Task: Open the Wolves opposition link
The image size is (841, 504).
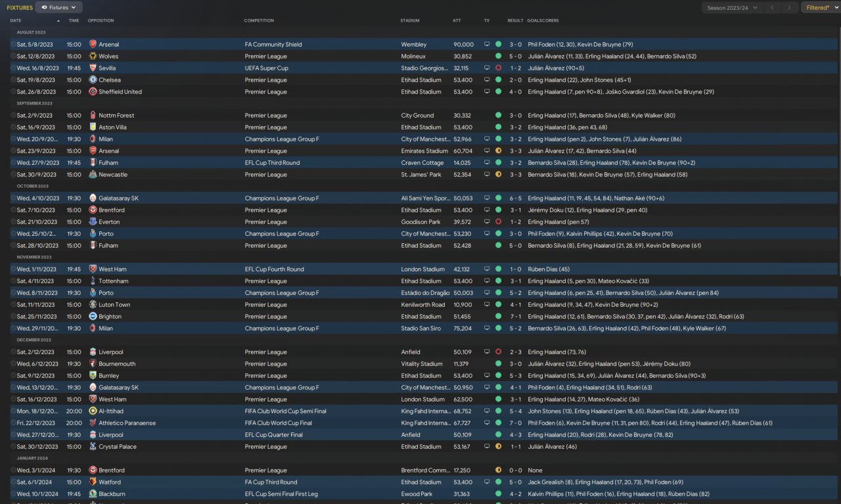Action: pos(108,57)
